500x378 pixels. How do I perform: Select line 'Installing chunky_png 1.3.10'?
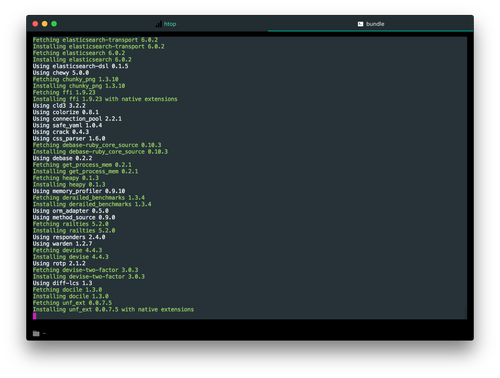(79, 86)
